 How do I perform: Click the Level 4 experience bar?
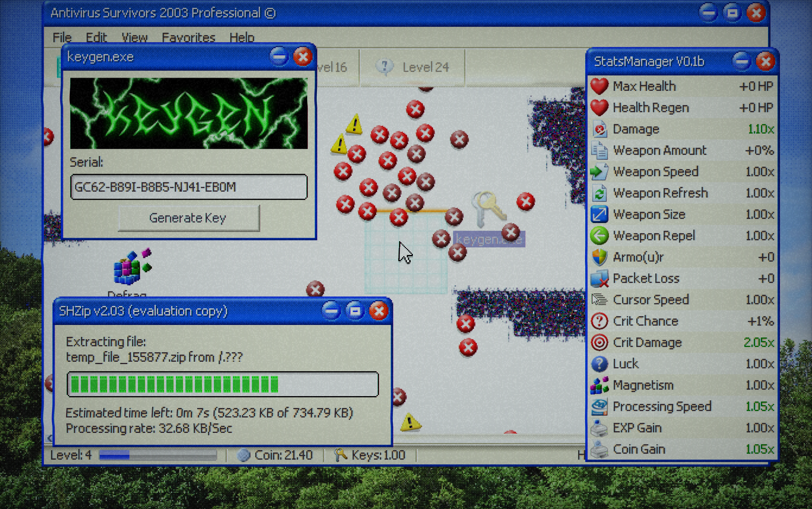158,455
